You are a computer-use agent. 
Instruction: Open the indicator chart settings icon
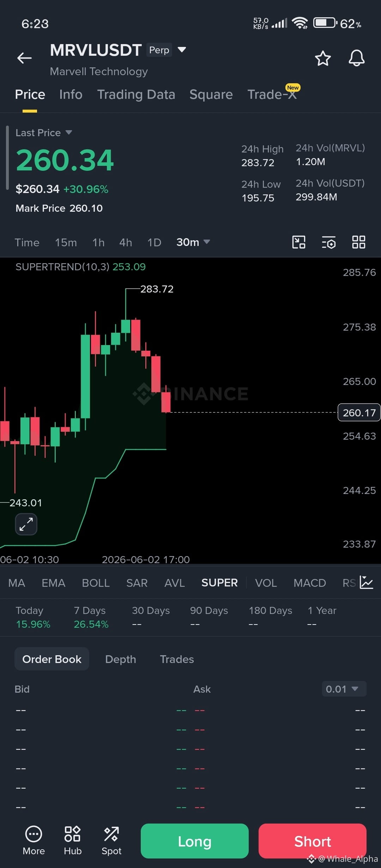click(367, 583)
